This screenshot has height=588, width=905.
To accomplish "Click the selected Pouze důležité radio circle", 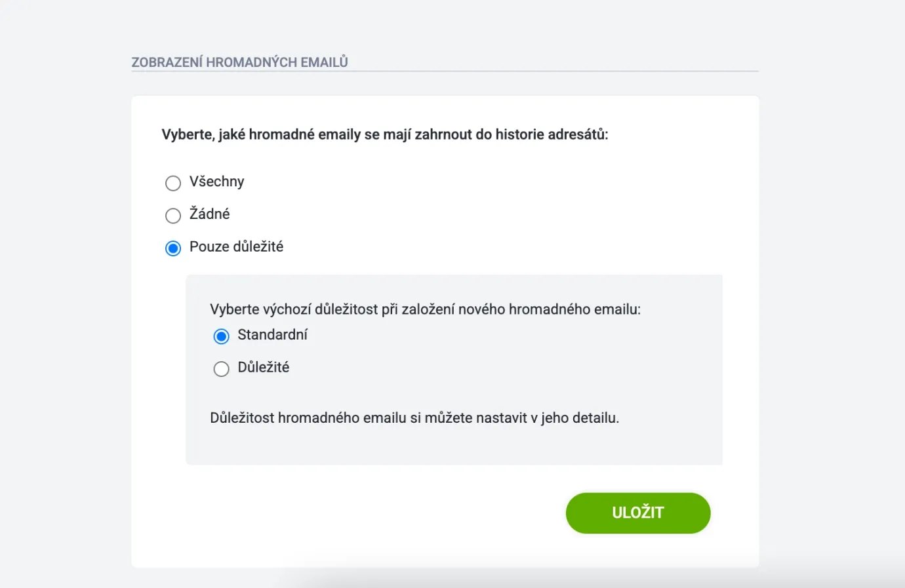I will [x=173, y=248].
